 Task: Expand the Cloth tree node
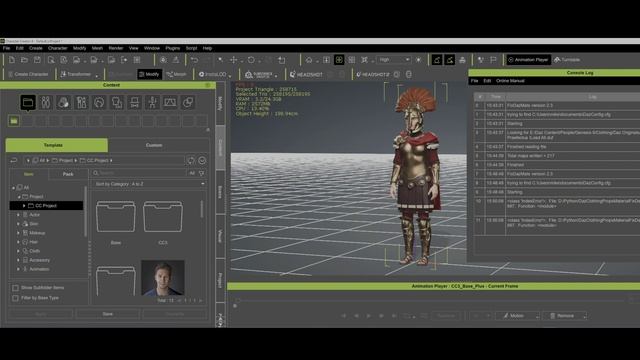click(x=18, y=251)
